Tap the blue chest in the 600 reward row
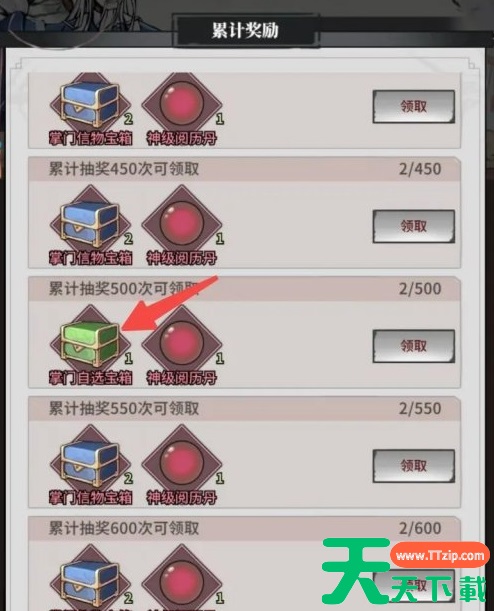 90,577
